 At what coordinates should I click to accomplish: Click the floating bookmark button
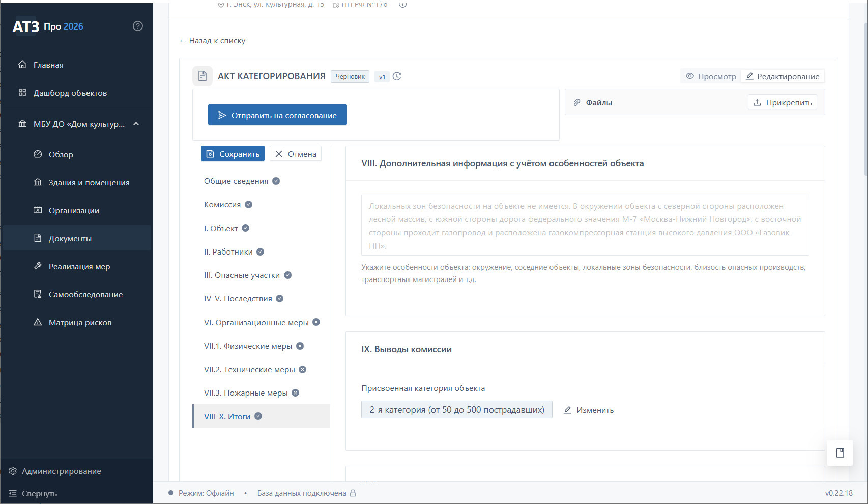click(840, 453)
